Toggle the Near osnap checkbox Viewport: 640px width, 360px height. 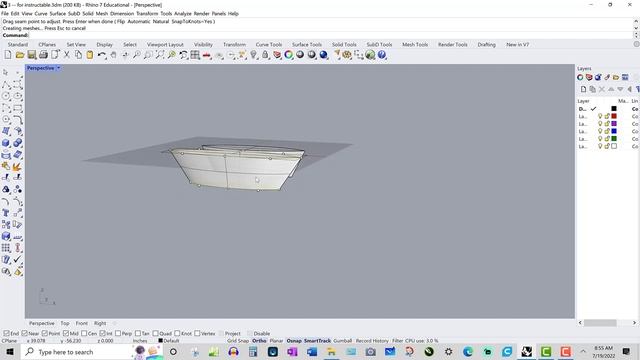[24, 333]
